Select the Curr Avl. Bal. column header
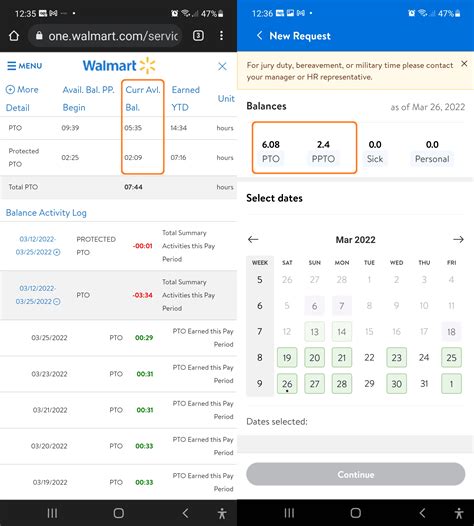474x526 pixels. click(143, 99)
